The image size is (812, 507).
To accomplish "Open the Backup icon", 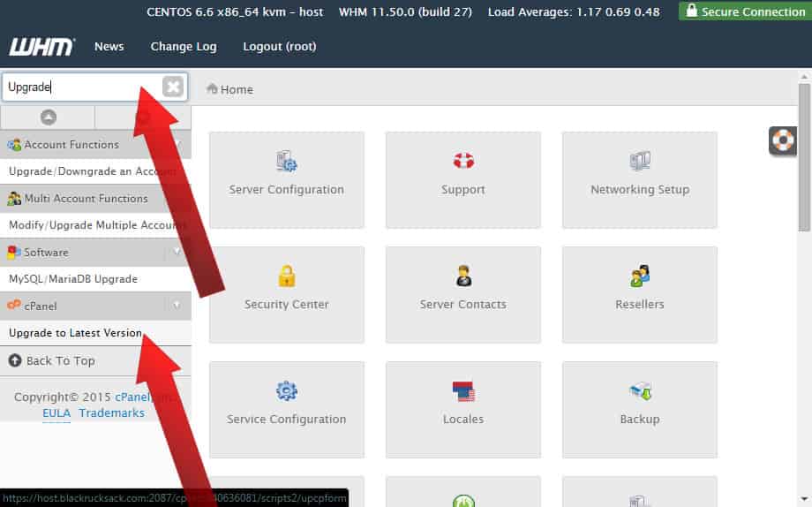I will click(640, 391).
